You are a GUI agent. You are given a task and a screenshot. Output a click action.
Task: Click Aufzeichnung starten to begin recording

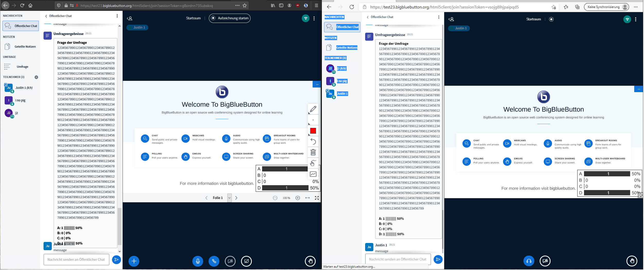click(x=229, y=18)
